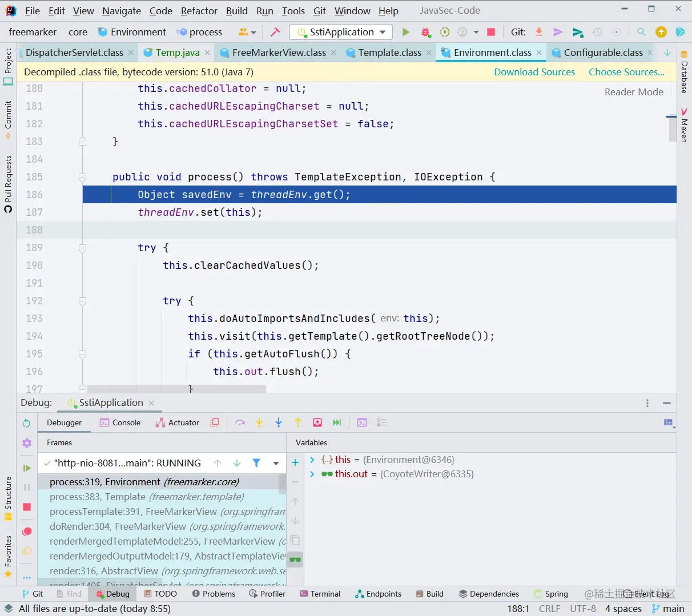Open debugger settings gear icon
This screenshot has width=692, height=616.
tap(26, 443)
